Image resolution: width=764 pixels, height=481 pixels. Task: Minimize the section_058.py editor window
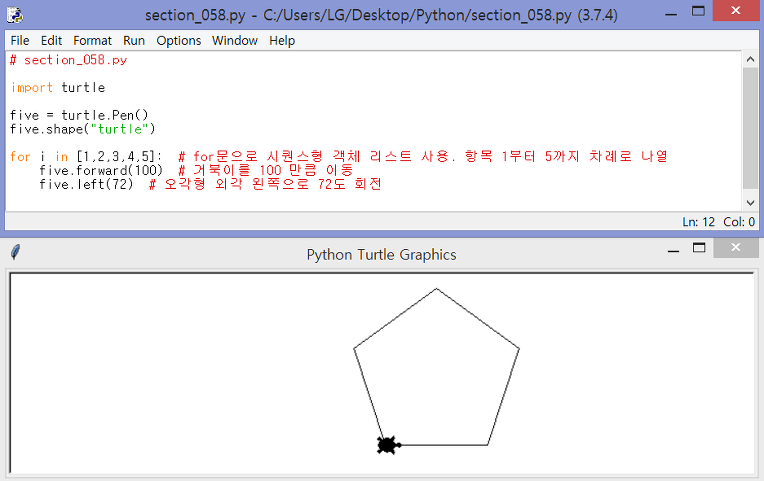coord(671,14)
